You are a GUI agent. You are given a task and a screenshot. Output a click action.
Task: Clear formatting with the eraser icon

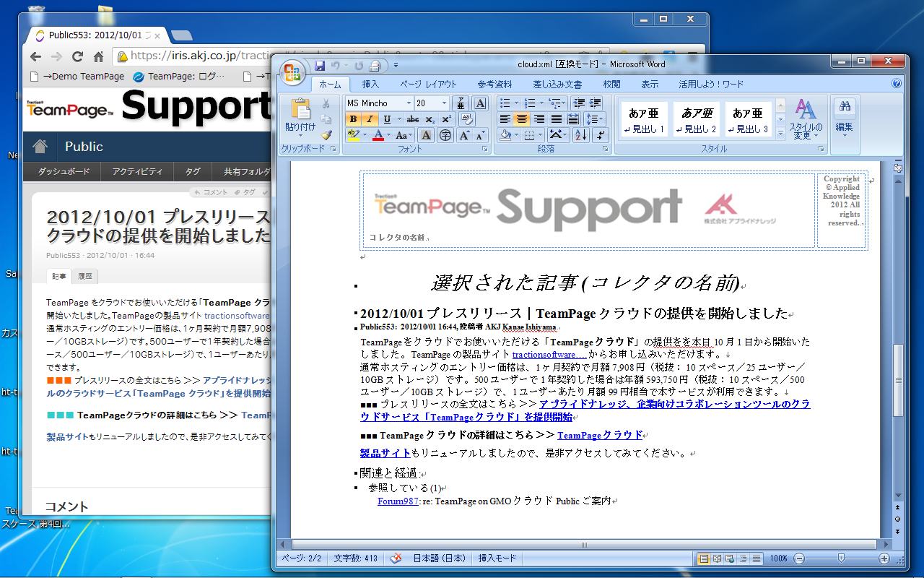click(x=466, y=120)
